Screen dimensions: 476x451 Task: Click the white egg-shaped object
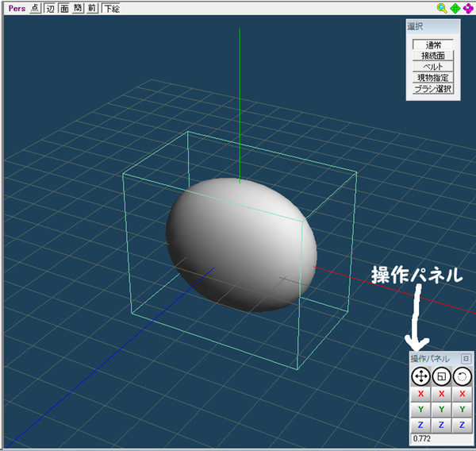tap(241, 245)
